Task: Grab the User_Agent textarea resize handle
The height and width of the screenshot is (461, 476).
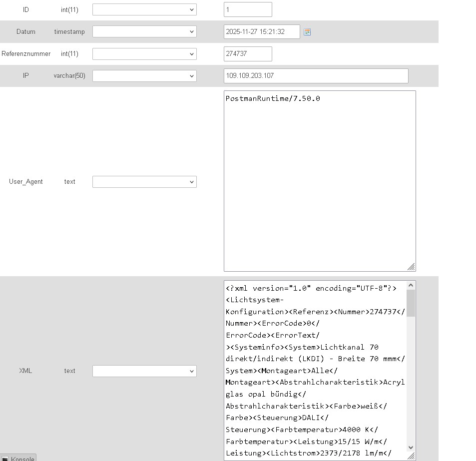Action: 411,267
